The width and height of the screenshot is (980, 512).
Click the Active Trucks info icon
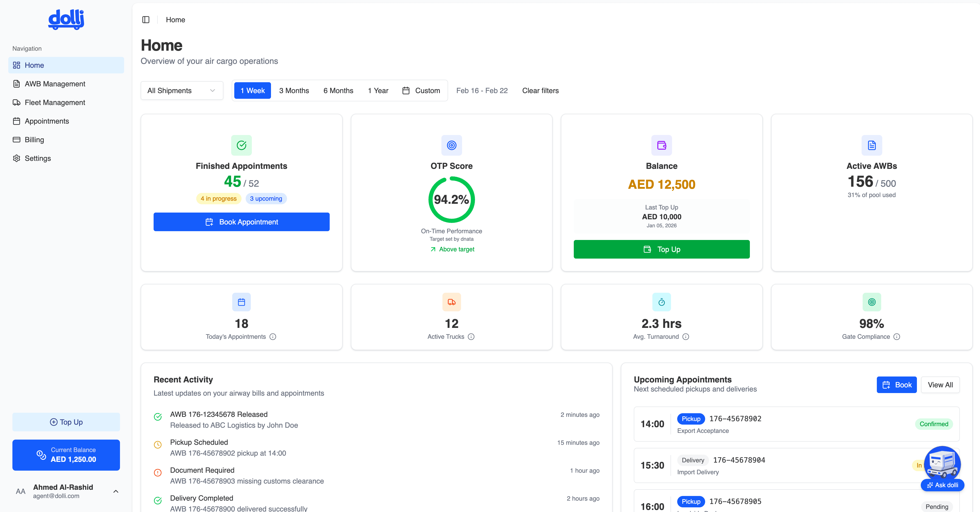click(x=471, y=337)
